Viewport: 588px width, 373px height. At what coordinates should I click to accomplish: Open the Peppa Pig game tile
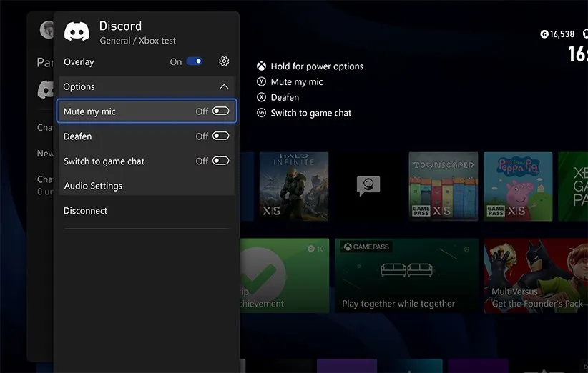tap(517, 186)
